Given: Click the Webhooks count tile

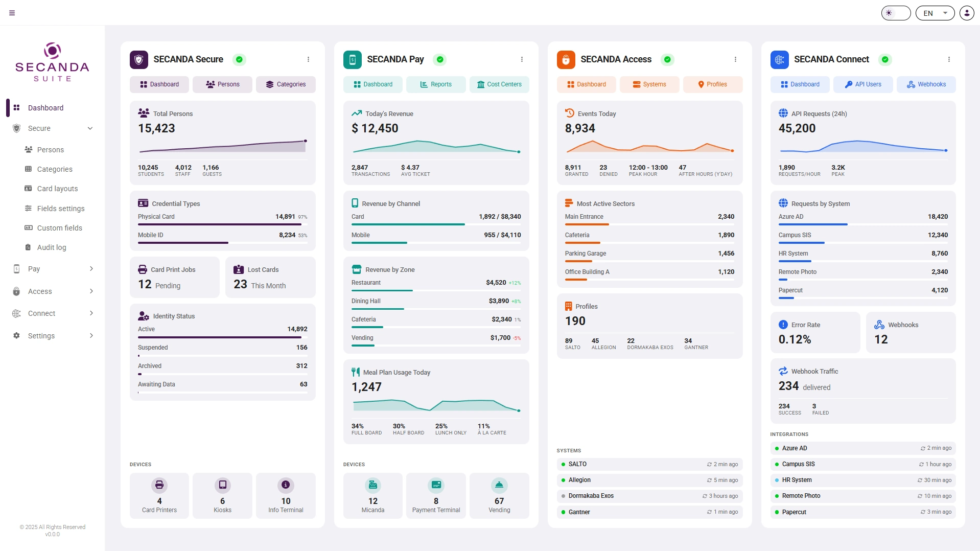Looking at the screenshot, I should click(911, 332).
